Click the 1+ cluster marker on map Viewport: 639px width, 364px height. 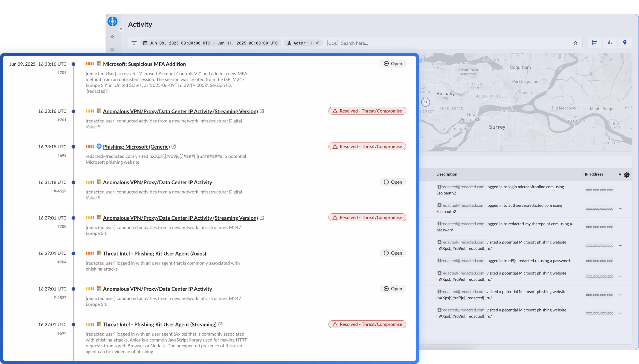click(426, 102)
